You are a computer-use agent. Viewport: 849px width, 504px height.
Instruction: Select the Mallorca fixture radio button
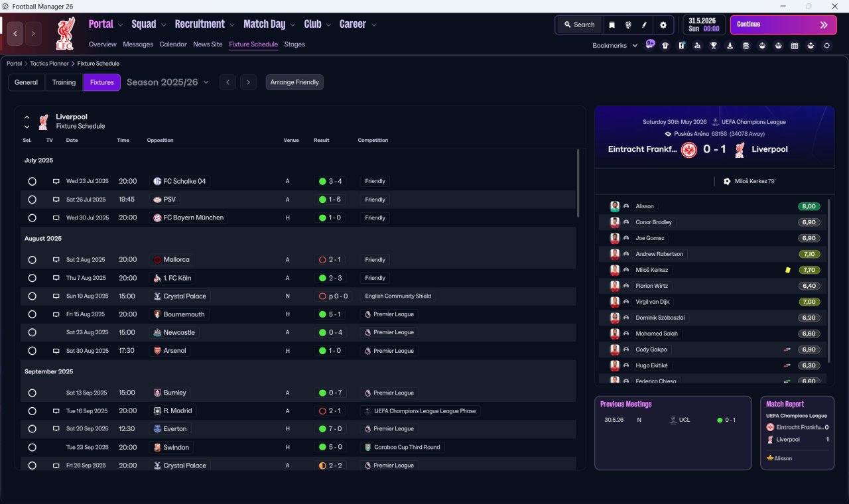tap(32, 260)
